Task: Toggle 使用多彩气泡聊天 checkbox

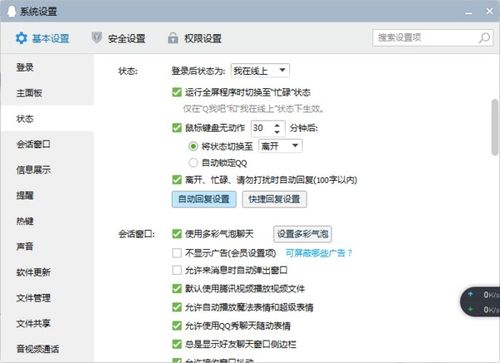Action: (177, 234)
